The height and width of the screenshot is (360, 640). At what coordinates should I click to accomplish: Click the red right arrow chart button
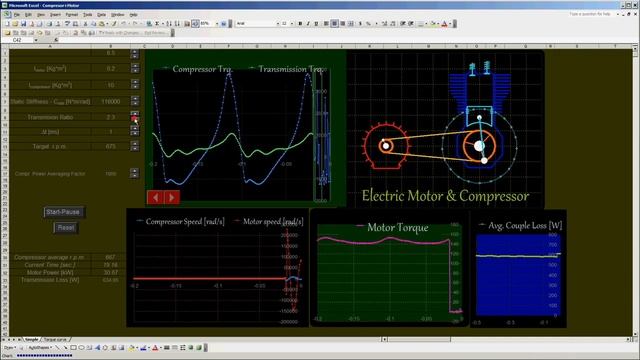coord(172,197)
